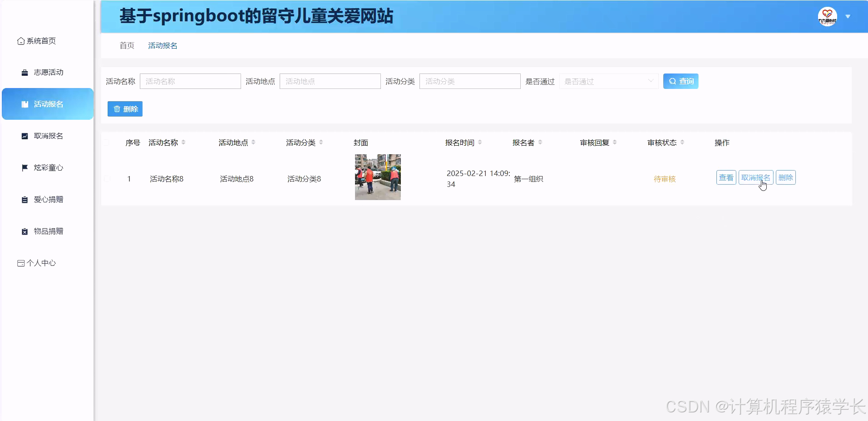868x421 pixels.
Task: Check the select-all checkbox in table header
Action: pos(107,142)
